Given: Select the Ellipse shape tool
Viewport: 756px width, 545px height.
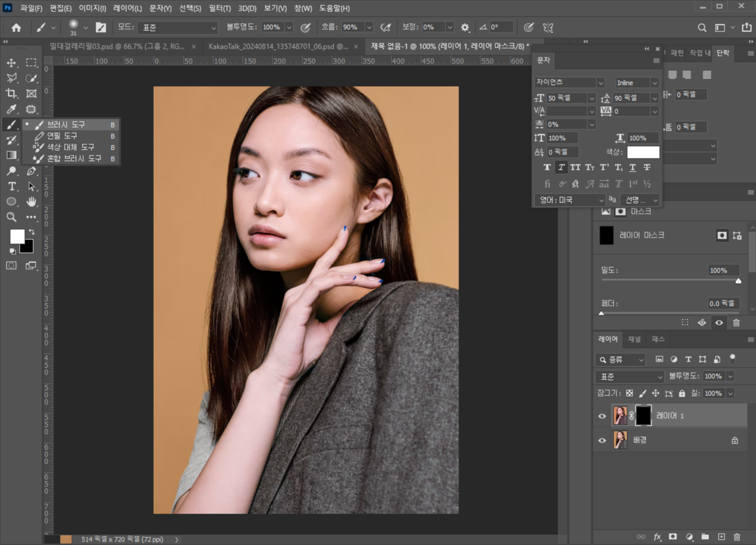Looking at the screenshot, I should click(x=11, y=202).
